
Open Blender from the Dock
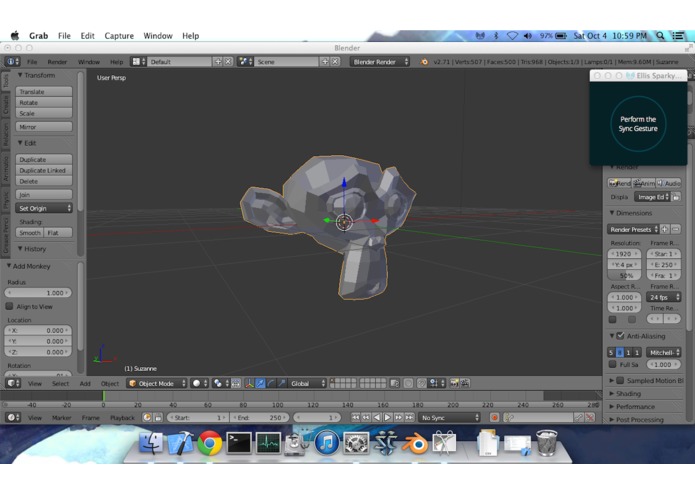[415, 443]
